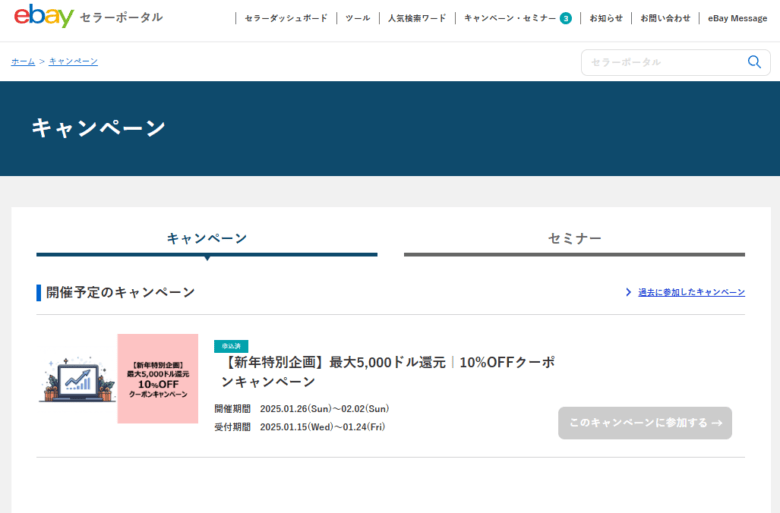The image size is (780, 513).
Task: Select the キャンペーン tab
Action: 207,238
